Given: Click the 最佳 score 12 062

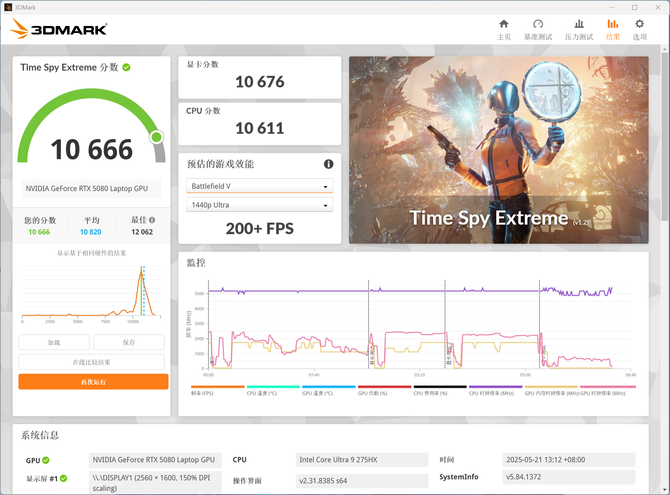Looking at the screenshot, I should click(142, 232).
